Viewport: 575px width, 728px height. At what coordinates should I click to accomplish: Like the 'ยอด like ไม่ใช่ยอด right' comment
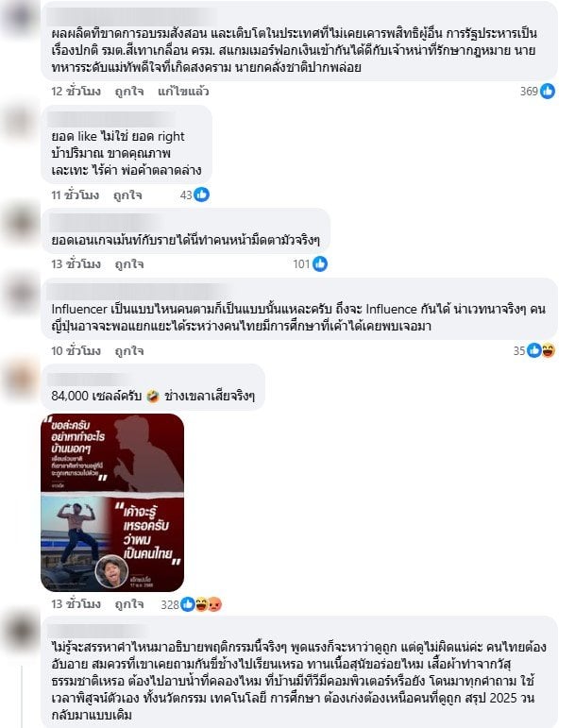(x=127, y=195)
